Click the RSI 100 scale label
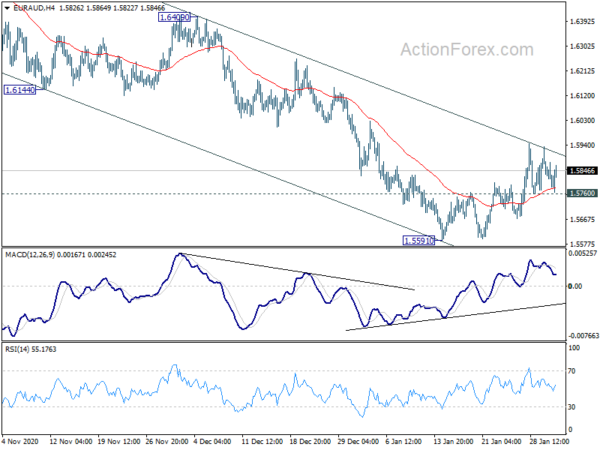This screenshot has height=450, width=600. (x=574, y=348)
